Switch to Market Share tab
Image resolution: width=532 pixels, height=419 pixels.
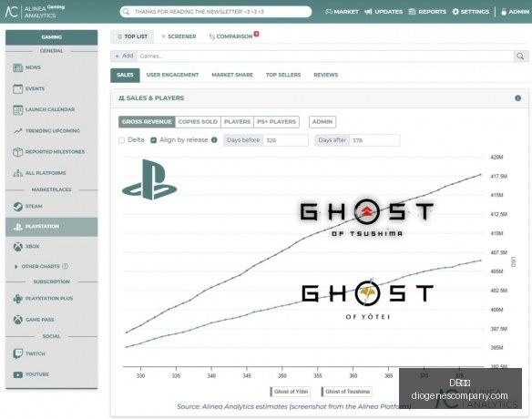point(232,75)
